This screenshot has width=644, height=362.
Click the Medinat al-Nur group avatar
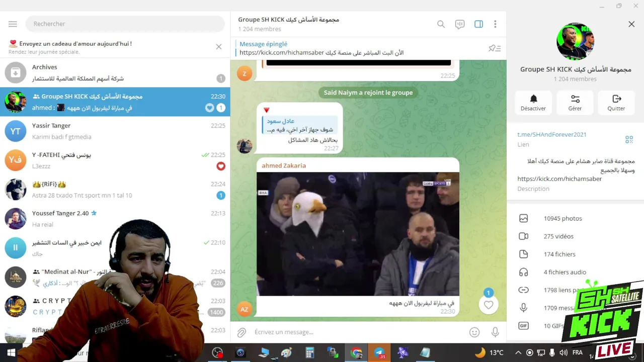(16, 277)
